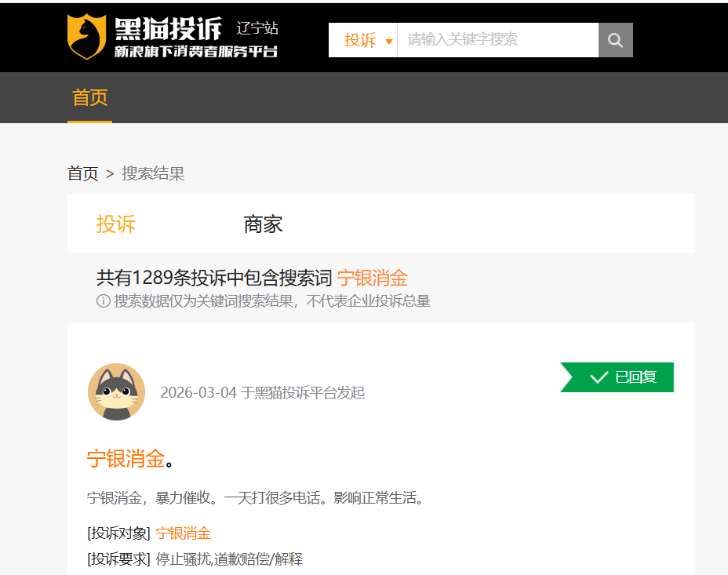This screenshot has height=575, width=728.
Task: Click 首页 in the breadcrumb
Action: (x=83, y=173)
